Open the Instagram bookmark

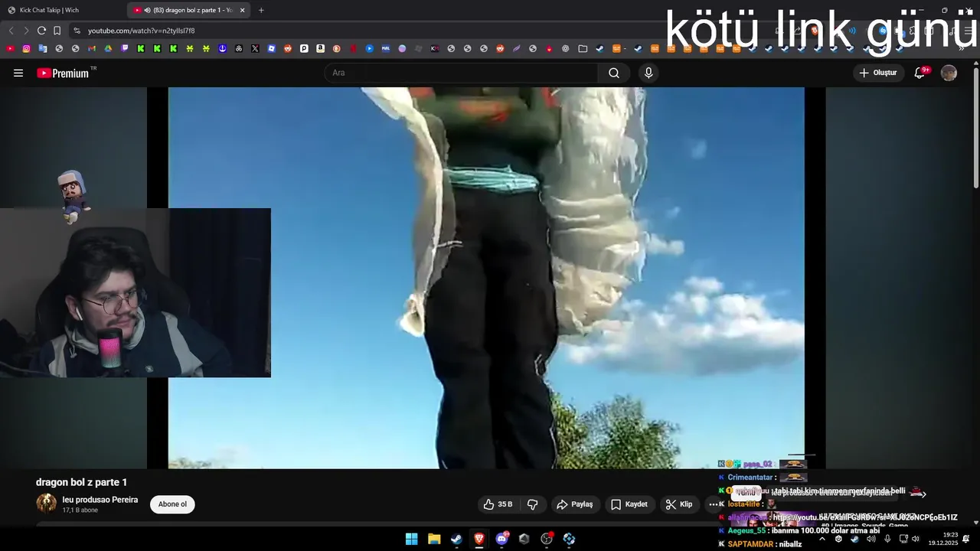(x=26, y=48)
